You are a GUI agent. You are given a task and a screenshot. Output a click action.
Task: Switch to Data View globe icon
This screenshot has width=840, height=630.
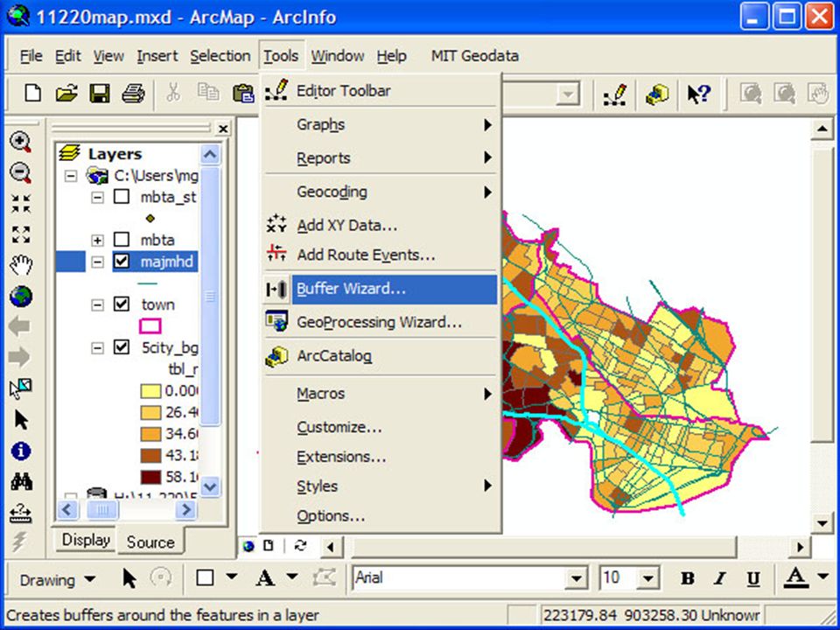click(248, 546)
